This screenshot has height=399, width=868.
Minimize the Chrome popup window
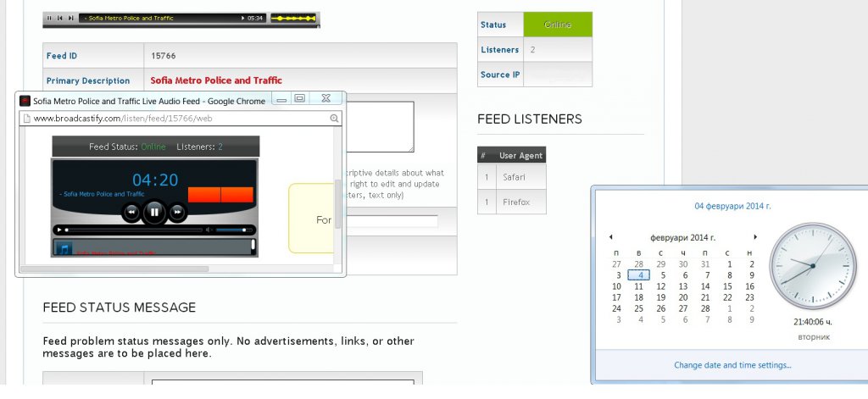(x=281, y=99)
